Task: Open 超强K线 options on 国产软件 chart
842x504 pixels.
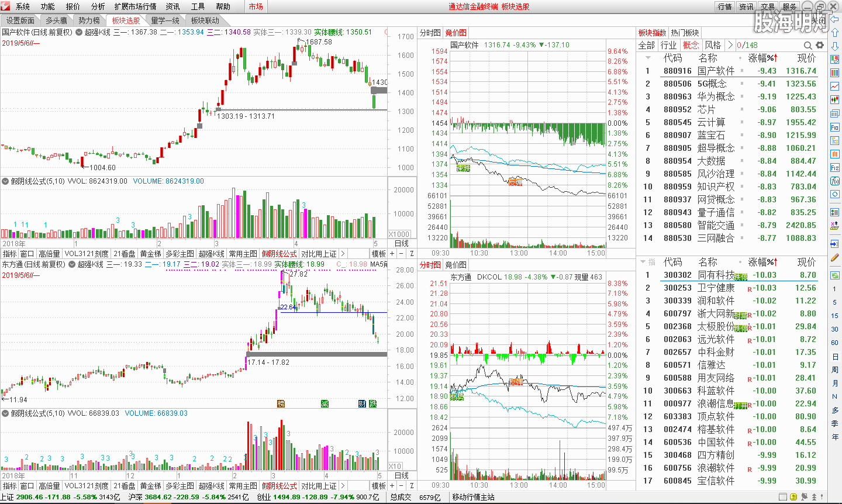Action: [x=80, y=32]
